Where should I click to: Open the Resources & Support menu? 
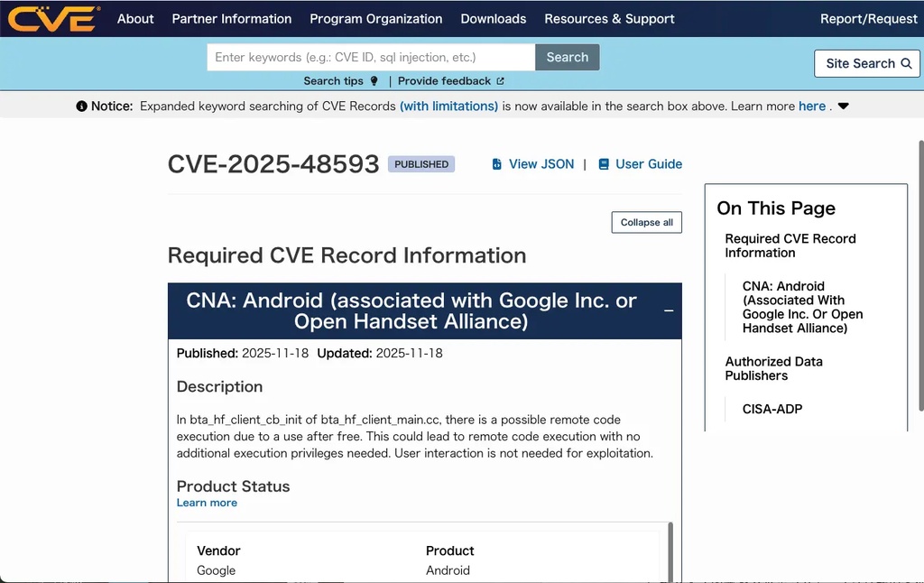click(x=609, y=19)
